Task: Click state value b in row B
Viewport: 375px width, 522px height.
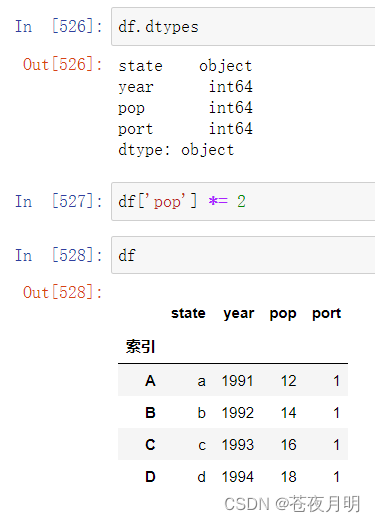Action: (201, 413)
